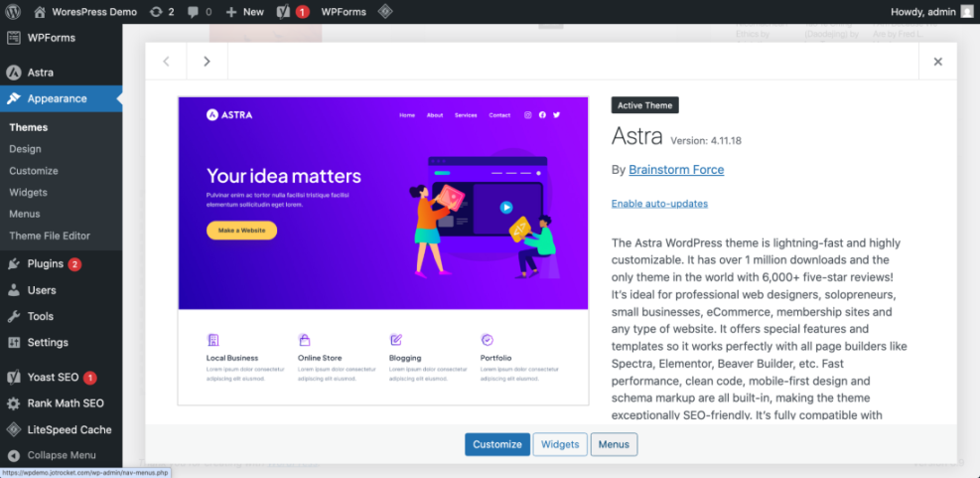Open the Users menu label

pos(42,290)
